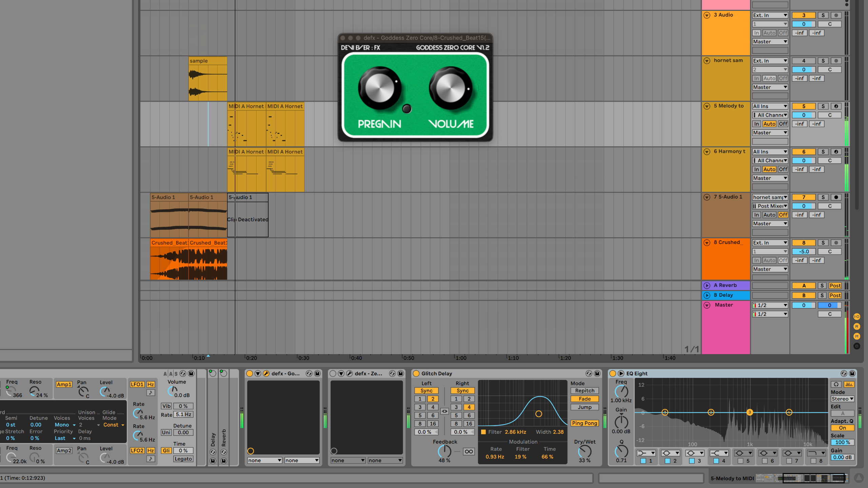Open Post Mixer dropdown on 7 5-Audio 1

tap(770, 206)
